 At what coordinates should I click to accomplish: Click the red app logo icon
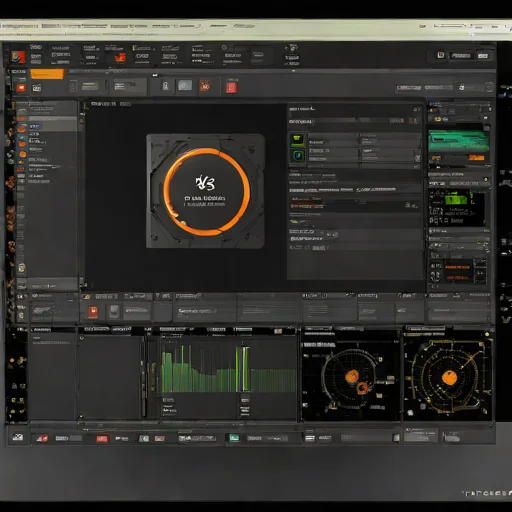(18, 57)
